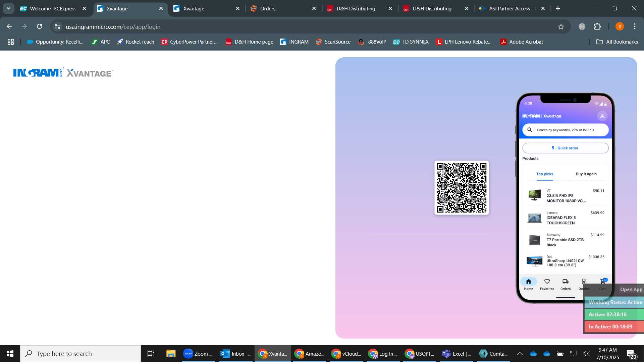Open Comta app from taskbar

tap(494, 354)
